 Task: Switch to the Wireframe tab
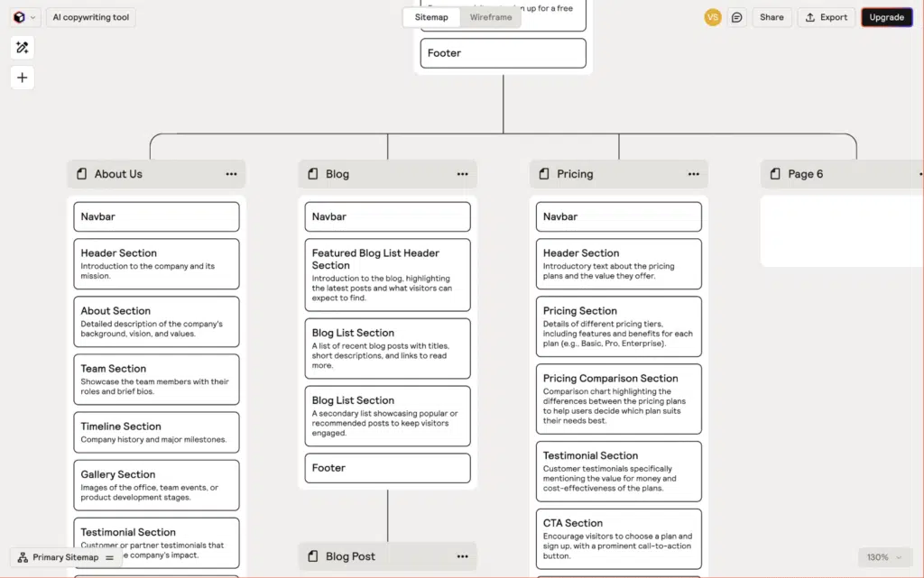[491, 18]
